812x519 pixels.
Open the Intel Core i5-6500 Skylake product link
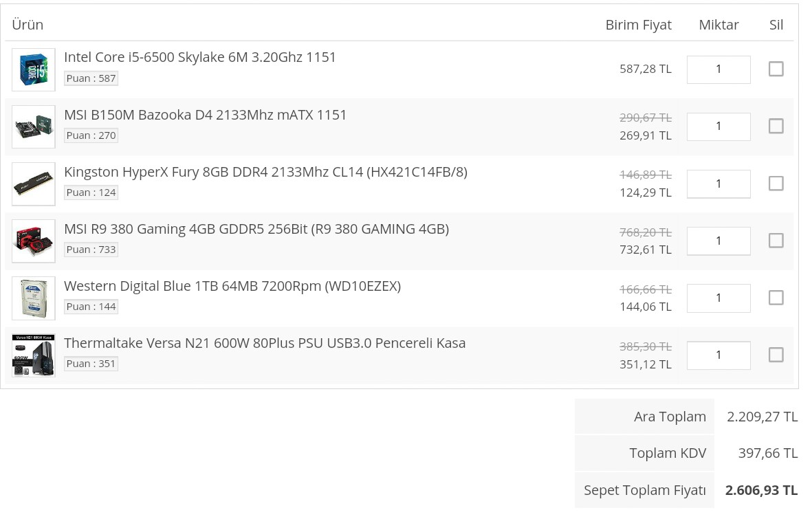pos(200,58)
